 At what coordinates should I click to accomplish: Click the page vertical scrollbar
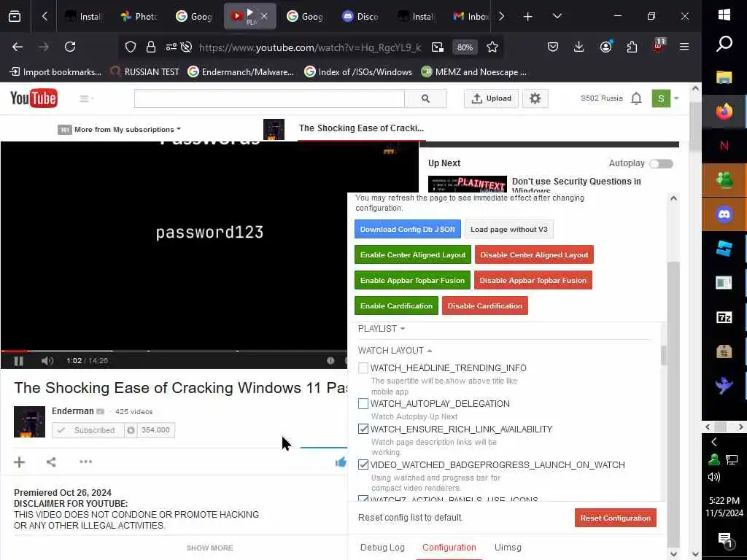695,126
